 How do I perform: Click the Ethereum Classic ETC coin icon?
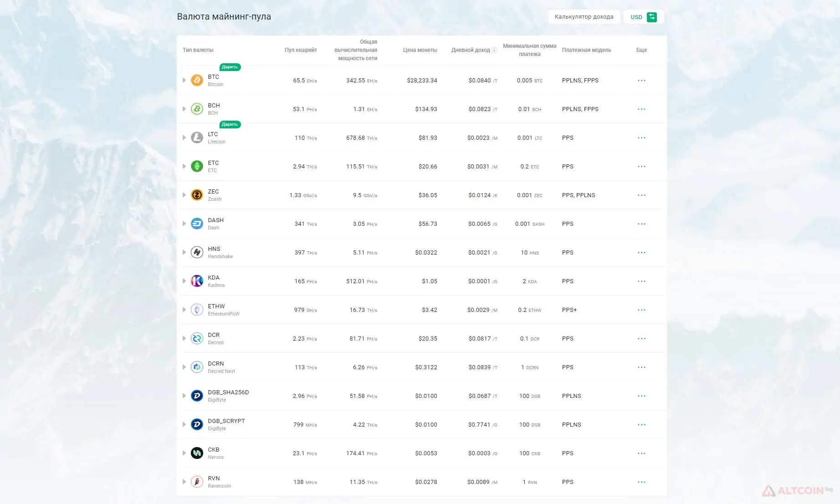coord(197,166)
